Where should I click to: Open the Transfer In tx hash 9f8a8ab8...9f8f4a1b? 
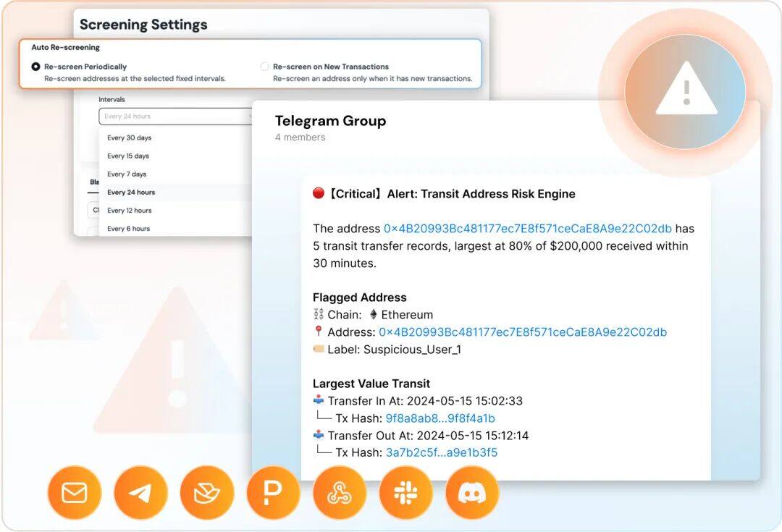[440, 418]
